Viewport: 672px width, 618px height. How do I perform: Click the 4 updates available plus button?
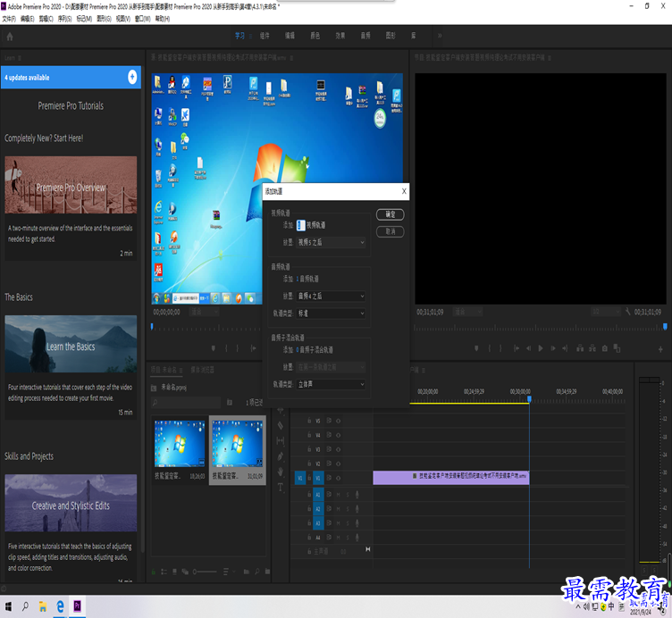(132, 77)
